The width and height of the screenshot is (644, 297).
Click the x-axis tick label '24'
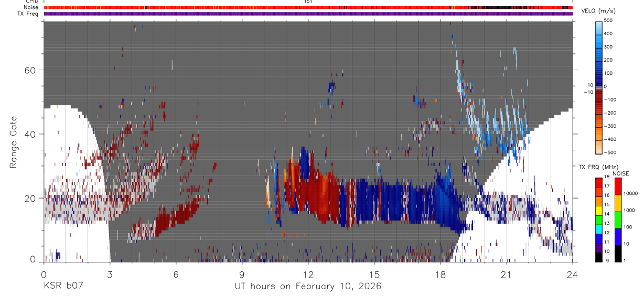(573, 274)
